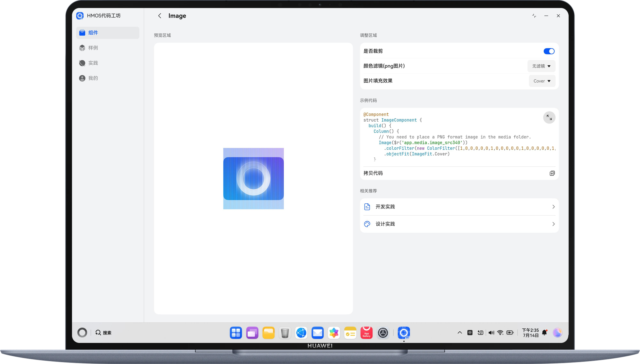Screen dimensions: 640x364
Task: Click the palette icon beside 设计实践
Action: pos(367,224)
